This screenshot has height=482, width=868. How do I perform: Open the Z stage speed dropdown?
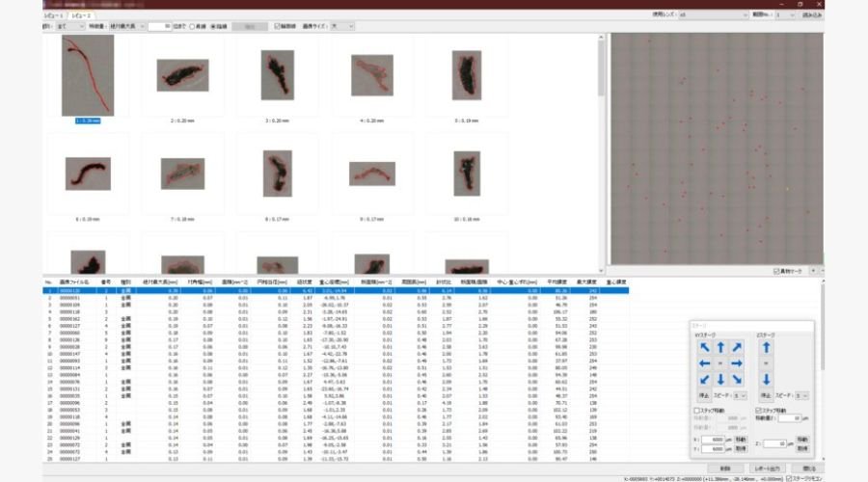(802, 395)
